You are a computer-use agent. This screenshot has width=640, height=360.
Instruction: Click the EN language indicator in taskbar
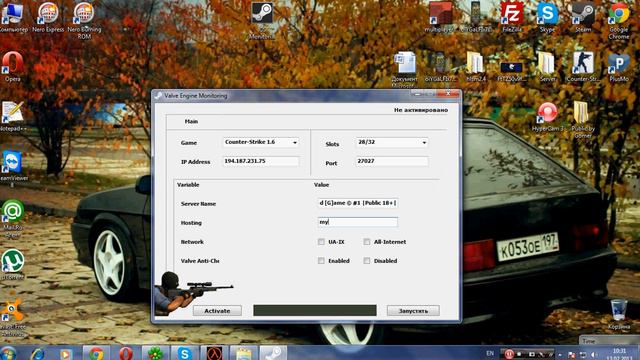click(490, 353)
